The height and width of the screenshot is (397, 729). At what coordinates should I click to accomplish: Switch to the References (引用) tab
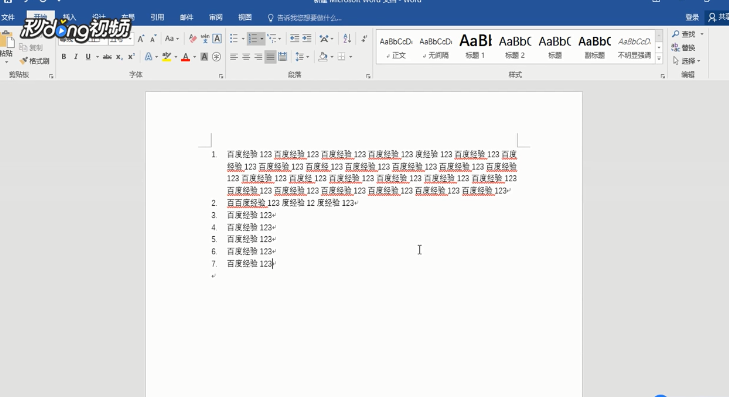point(157,17)
